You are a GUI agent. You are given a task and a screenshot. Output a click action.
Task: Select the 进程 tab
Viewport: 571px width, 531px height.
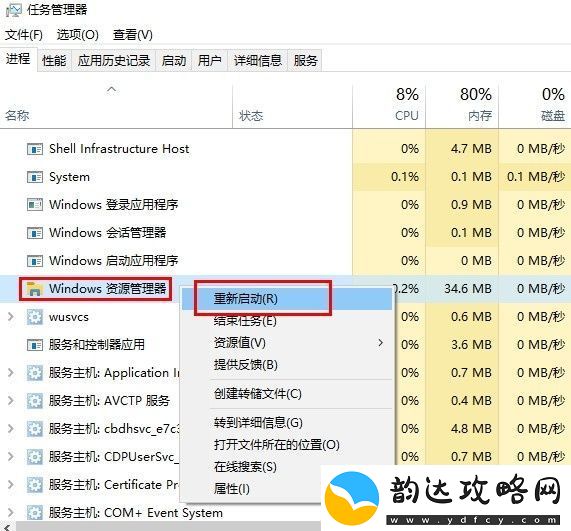[x=18, y=59]
